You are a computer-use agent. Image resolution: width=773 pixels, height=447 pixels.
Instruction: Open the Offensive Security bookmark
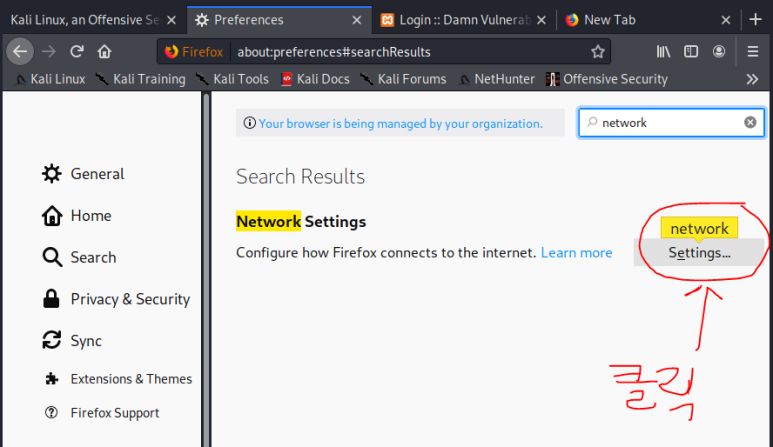(x=607, y=79)
